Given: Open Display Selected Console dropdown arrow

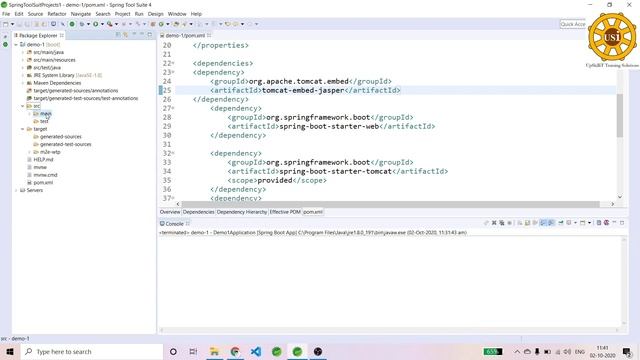Looking at the screenshot, I should tap(575, 223).
